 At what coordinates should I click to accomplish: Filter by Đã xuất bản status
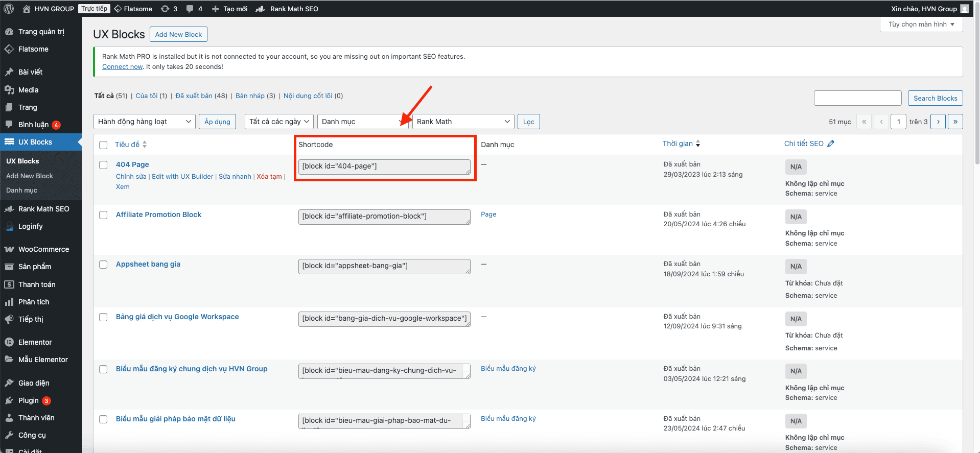pos(194,96)
